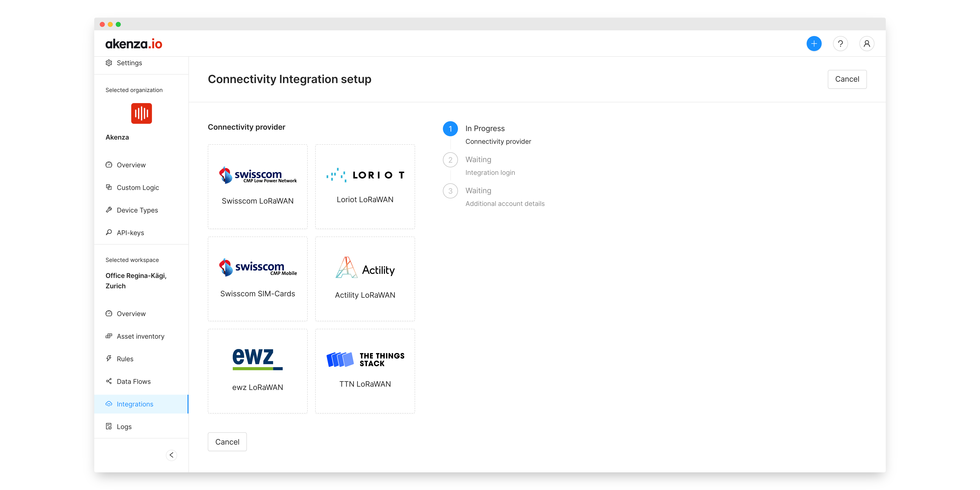Image resolution: width=980 pixels, height=490 pixels.
Task: Click the top-right Cancel button
Action: pos(847,79)
